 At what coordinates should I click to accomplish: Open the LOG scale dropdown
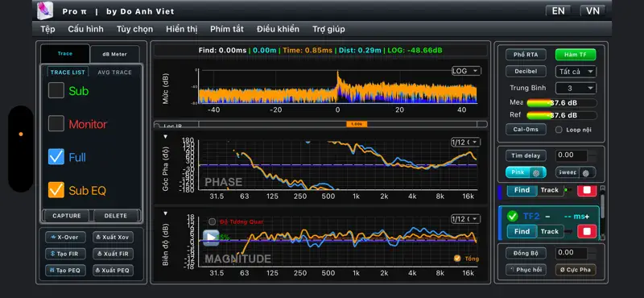pos(466,71)
